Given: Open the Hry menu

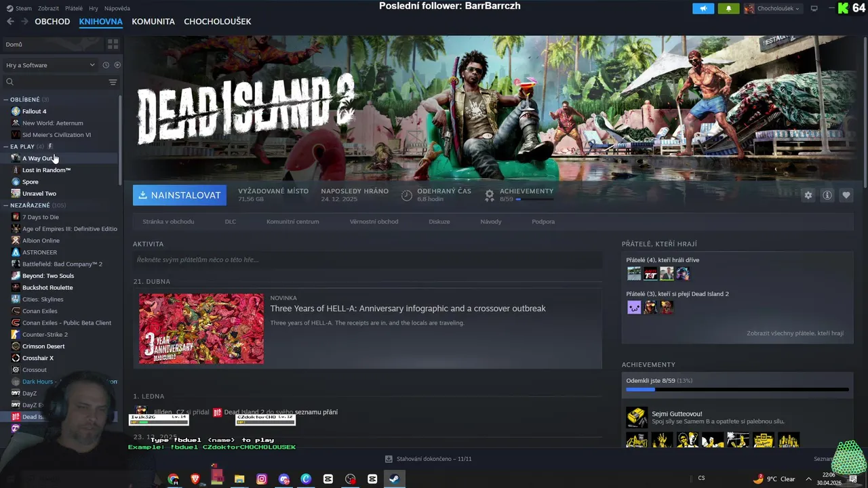Looking at the screenshot, I should (x=94, y=8).
